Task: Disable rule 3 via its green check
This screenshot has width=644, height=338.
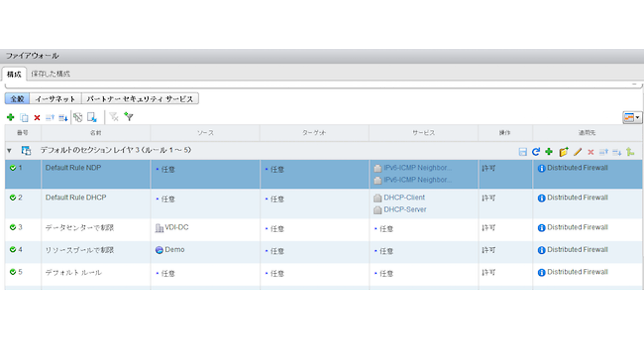Action: pos(13,227)
